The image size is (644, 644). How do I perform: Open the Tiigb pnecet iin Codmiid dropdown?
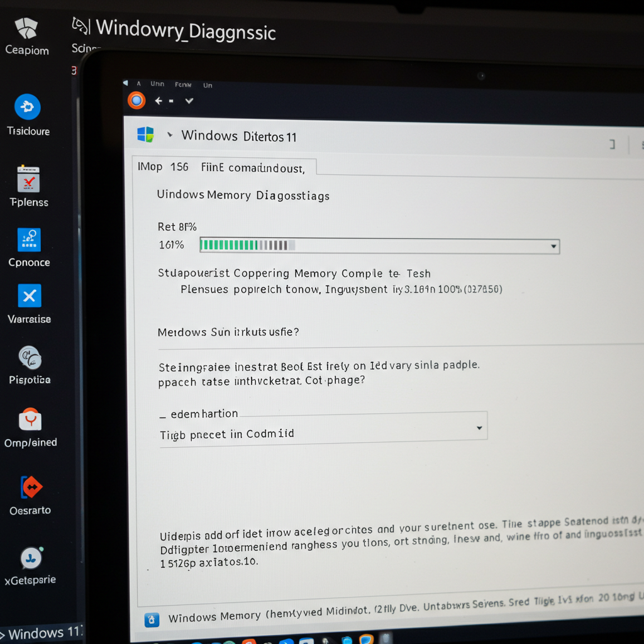click(323, 428)
